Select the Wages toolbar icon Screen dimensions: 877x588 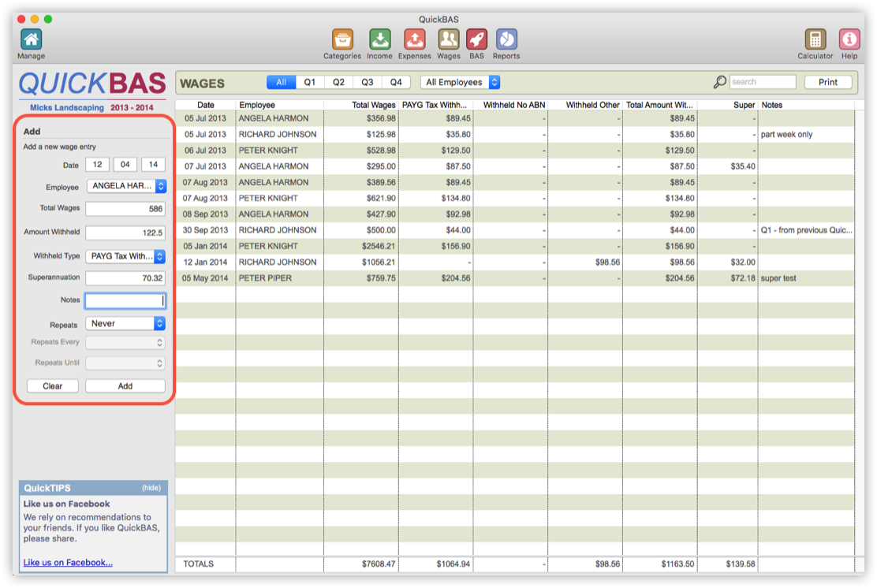[448, 39]
